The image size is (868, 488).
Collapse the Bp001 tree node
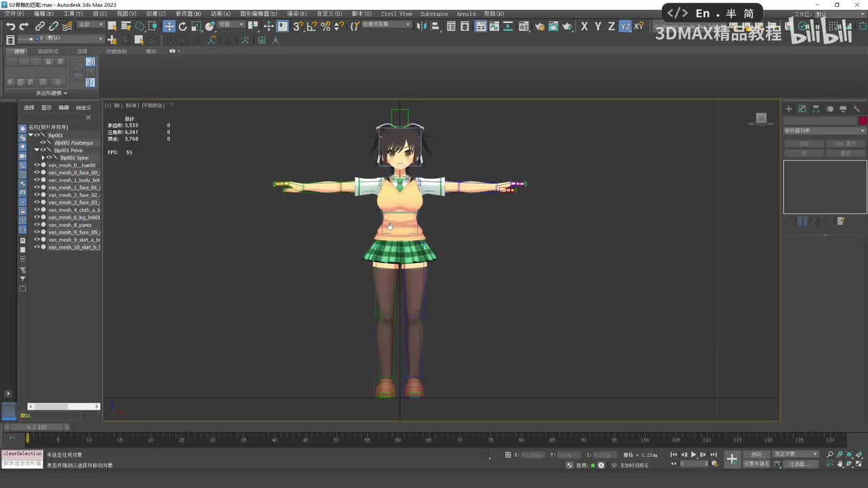[x=31, y=136]
